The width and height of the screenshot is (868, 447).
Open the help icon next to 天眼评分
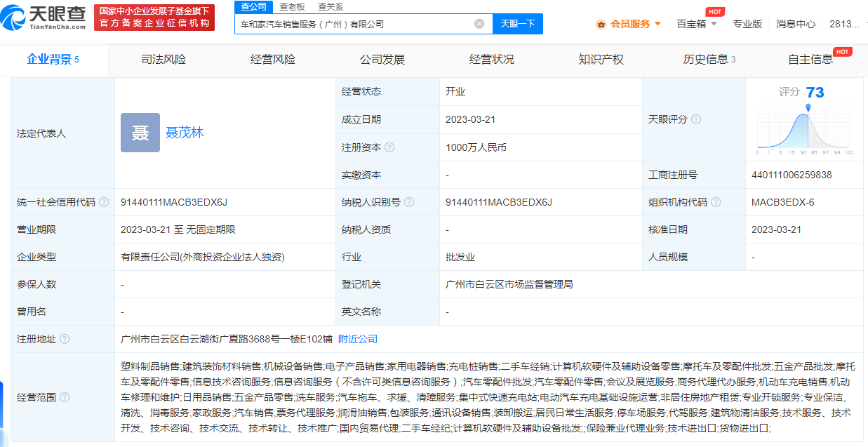tap(696, 119)
